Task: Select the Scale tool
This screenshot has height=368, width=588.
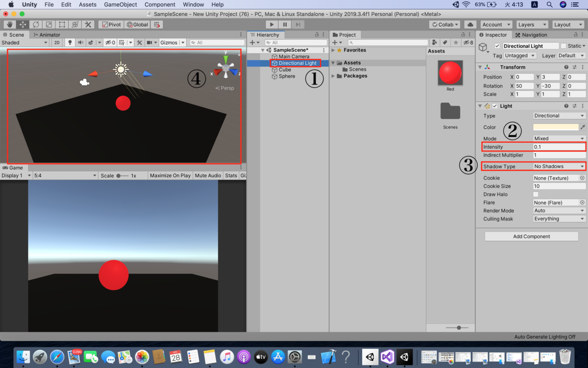Action: [x=49, y=25]
